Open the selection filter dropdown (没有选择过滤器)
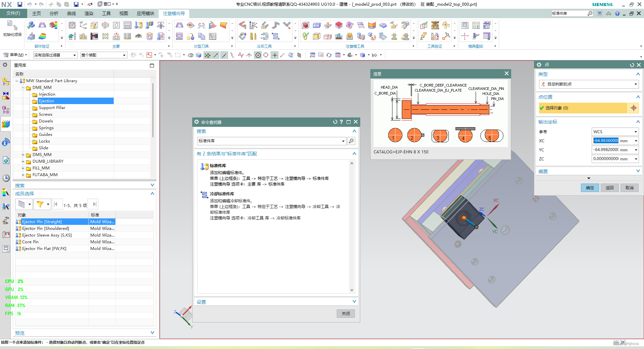The width and height of the screenshot is (644, 349). (x=55, y=55)
